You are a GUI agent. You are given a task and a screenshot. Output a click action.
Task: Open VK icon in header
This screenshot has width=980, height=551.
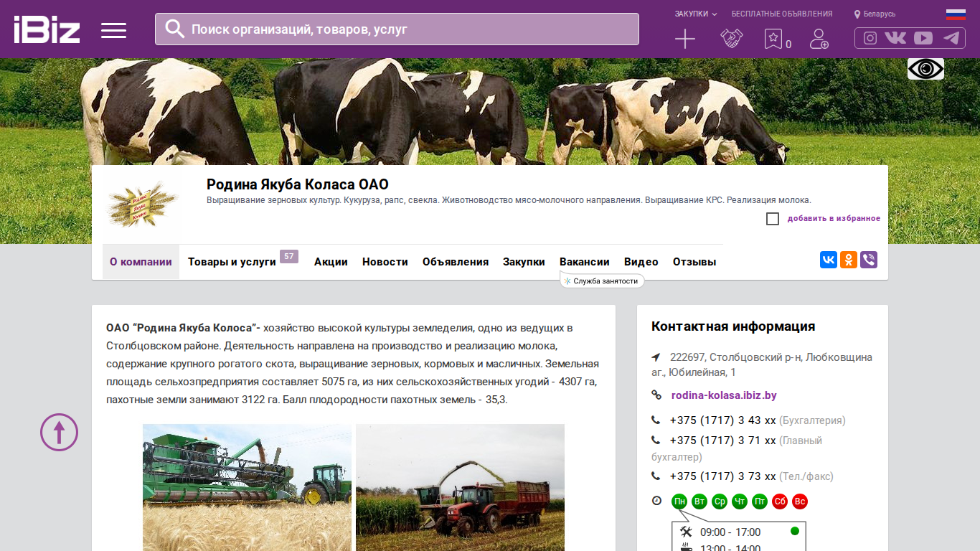tap(895, 38)
